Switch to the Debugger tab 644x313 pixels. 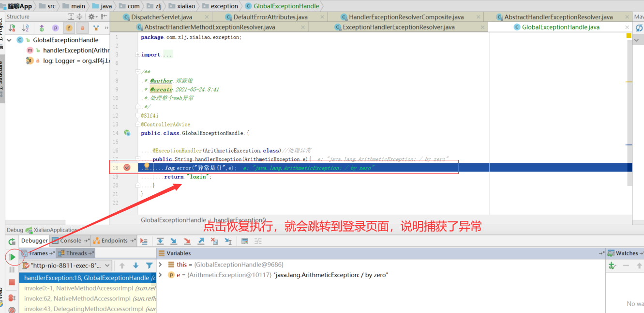(x=34, y=240)
